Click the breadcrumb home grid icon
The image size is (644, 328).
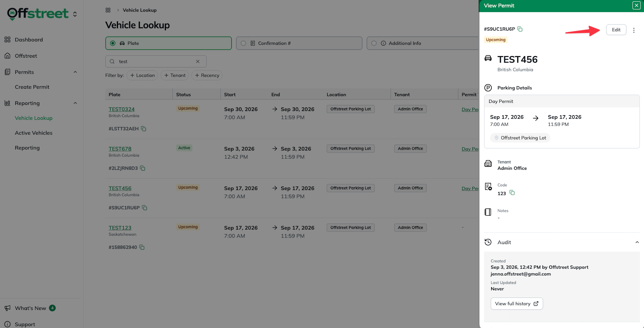coord(108,10)
